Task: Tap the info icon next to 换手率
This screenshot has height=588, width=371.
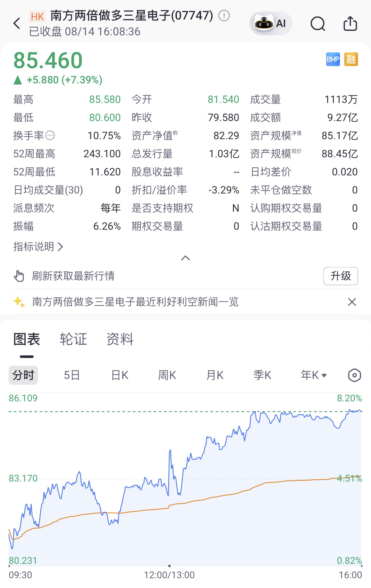Action: (50, 135)
